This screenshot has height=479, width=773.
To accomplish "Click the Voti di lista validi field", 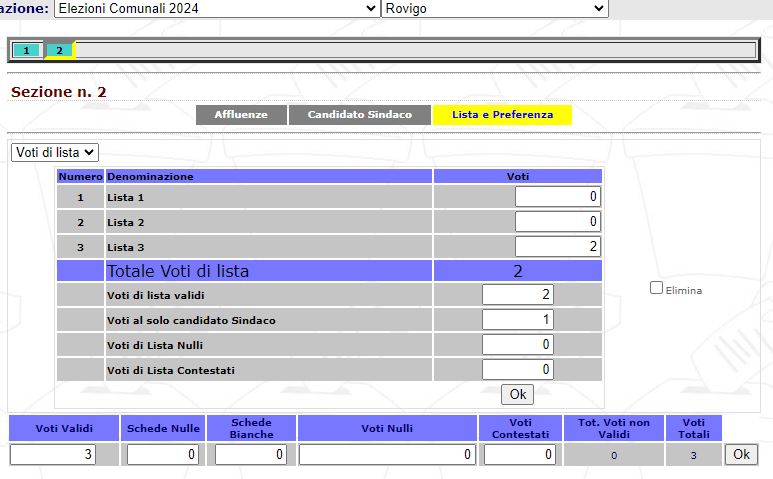I will (x=517, y=295).
